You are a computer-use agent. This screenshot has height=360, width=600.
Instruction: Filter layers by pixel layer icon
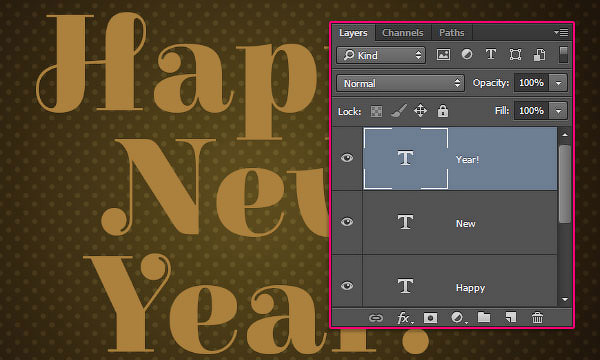(x=443, y=55)
